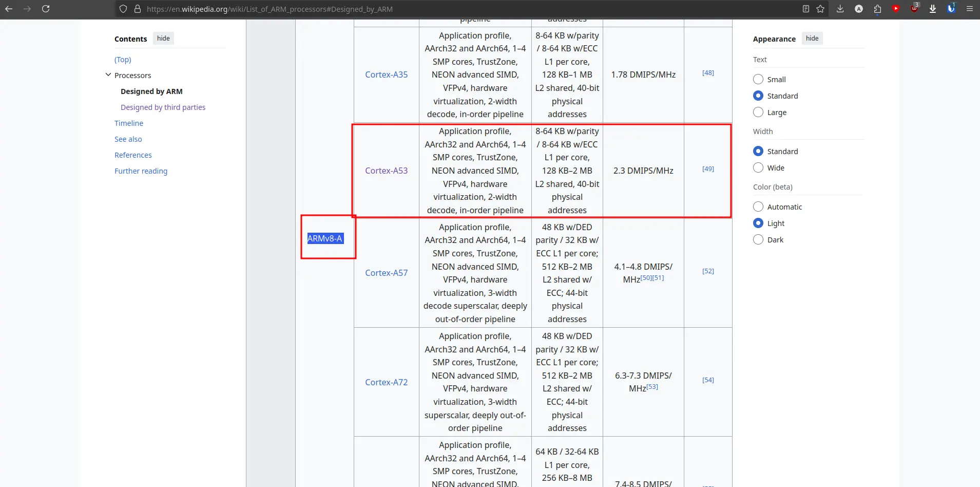980x487 pixels.
Task: Switch color mode to Dark
Action: [758, 239]
